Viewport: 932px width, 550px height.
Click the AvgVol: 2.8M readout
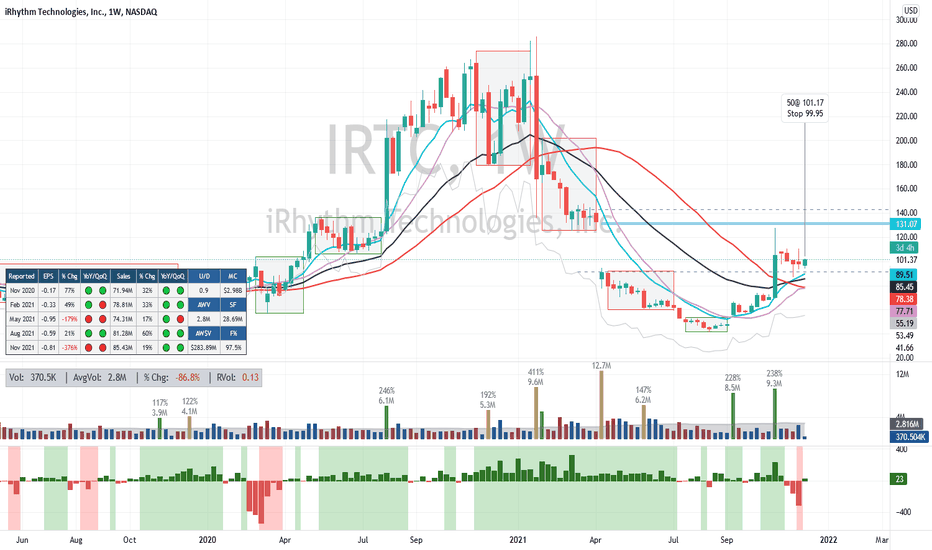(99, 378)
